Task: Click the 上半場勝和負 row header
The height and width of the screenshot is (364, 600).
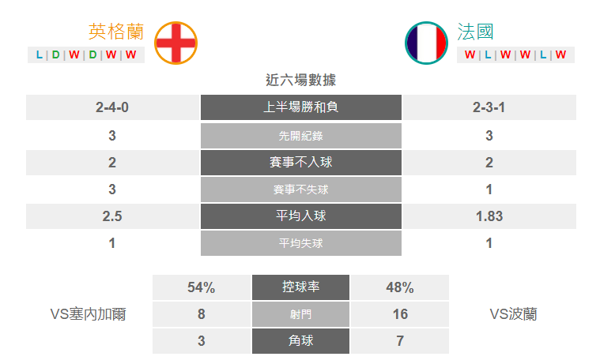Action: 301,107
